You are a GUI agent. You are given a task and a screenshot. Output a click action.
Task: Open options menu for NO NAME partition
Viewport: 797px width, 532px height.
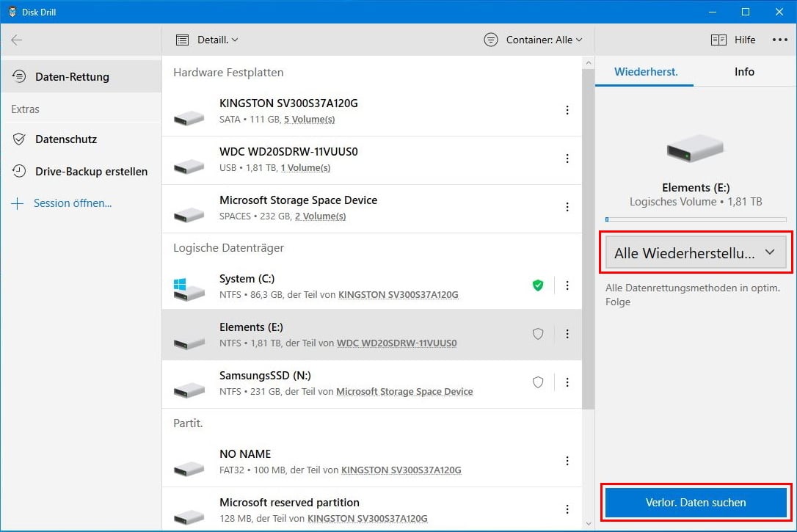click(x=567, y=461)
